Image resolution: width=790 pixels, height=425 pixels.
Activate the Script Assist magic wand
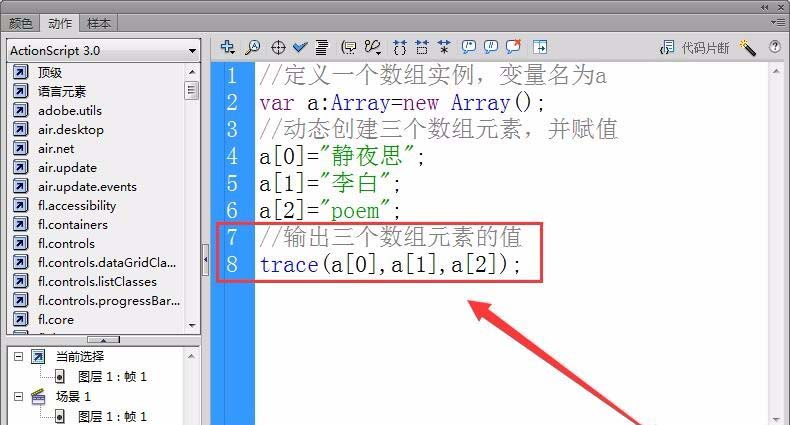point(748,48)
